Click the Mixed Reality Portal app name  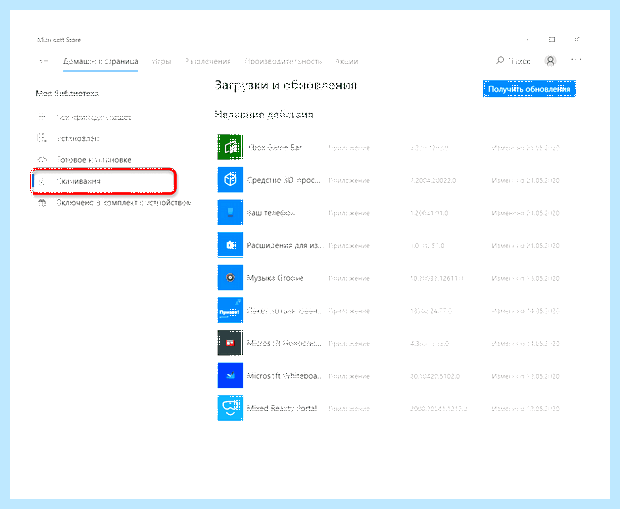point(282,408)
